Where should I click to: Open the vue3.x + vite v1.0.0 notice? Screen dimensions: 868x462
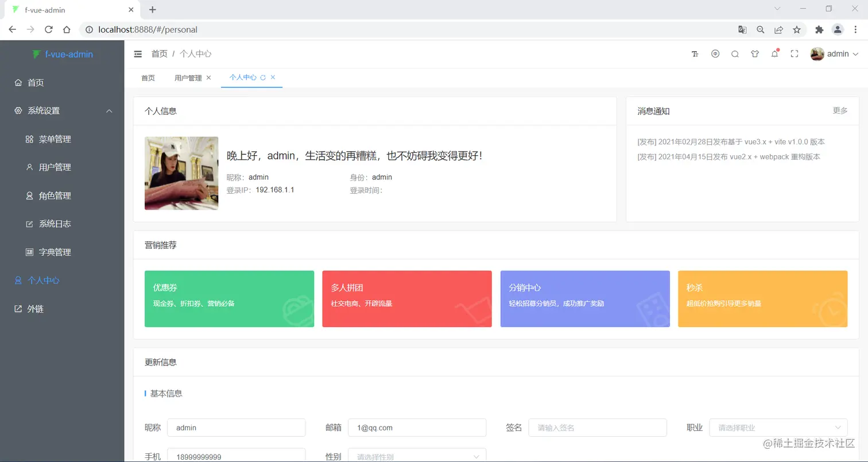point(731,141)
